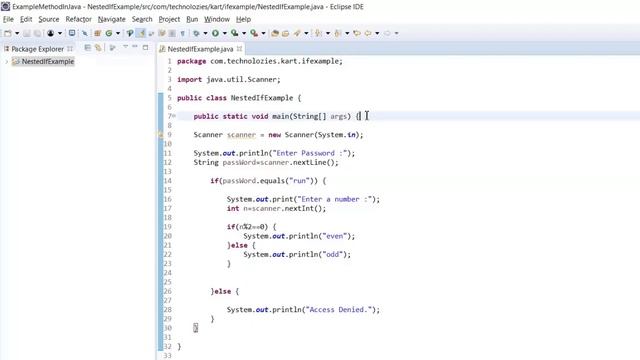Open the console/terminal toolbar icon
The width and height of the screenshot is (640, 360).
(72, 33)
